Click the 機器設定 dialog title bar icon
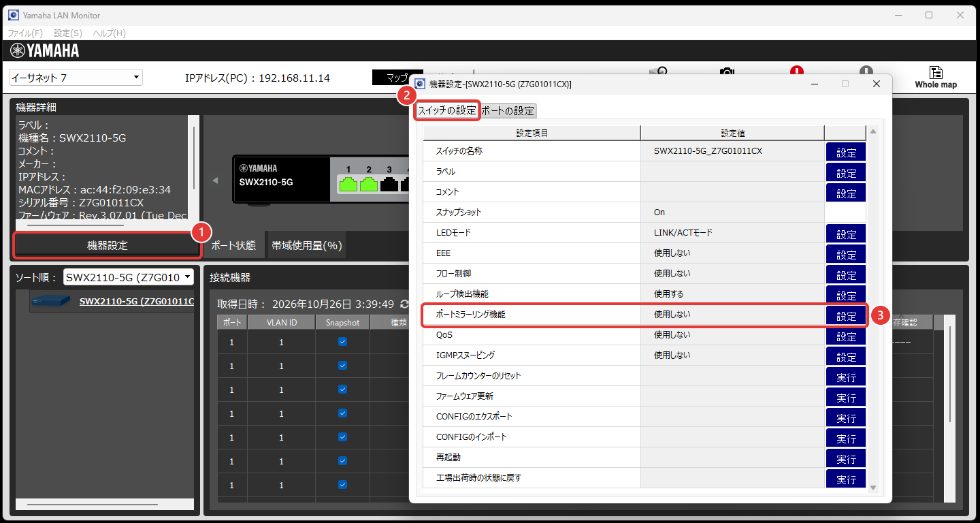980x523 pixels. [421, 84]
